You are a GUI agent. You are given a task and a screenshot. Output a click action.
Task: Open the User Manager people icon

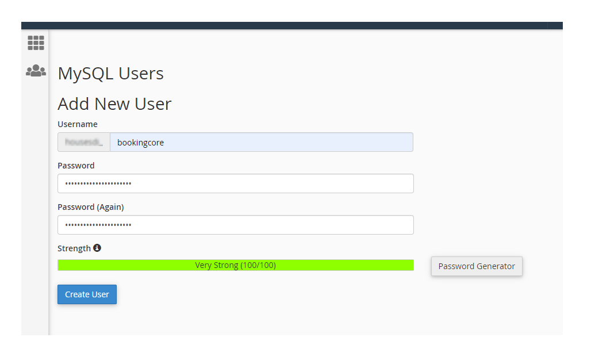pyautogui.click(x=36, y=71)
